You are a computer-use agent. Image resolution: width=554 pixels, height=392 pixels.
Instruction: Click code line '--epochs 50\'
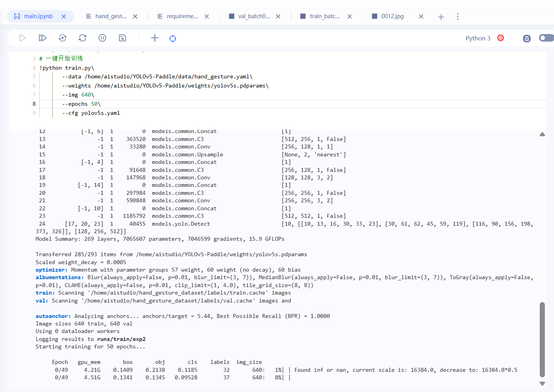(81, 104)
